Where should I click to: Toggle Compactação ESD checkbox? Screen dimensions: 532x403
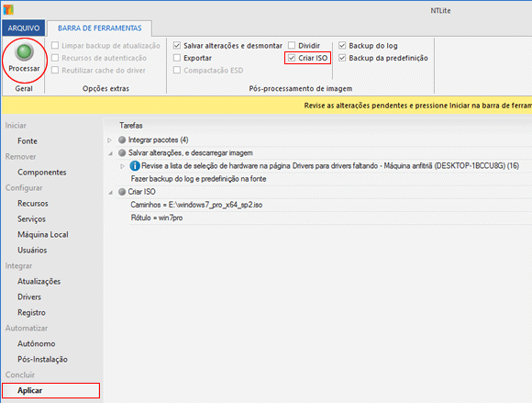[x=177, y=71]
